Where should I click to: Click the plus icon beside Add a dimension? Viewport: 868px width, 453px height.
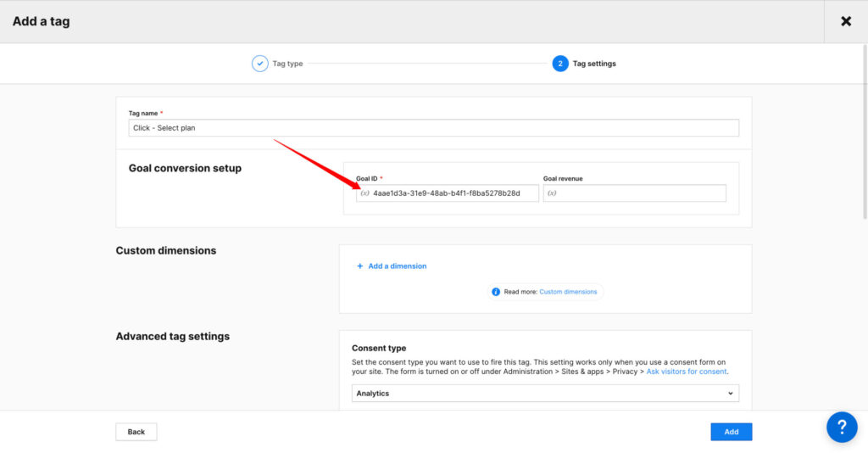click(359, 266)
